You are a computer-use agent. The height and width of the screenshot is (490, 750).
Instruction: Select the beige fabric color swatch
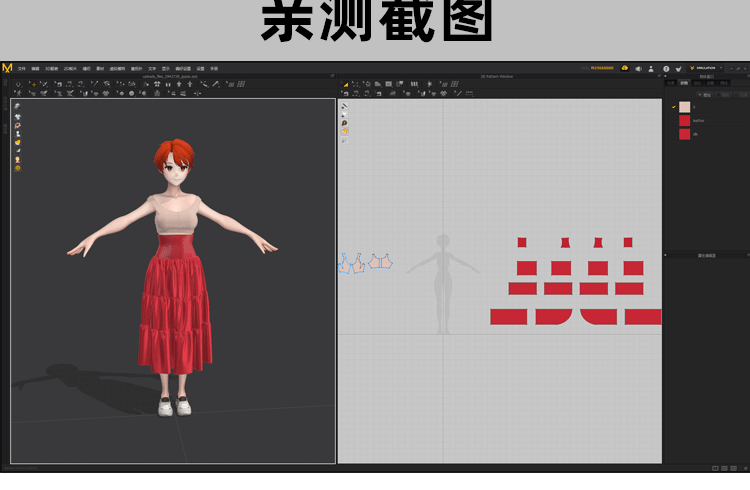[x=684, y=106]
